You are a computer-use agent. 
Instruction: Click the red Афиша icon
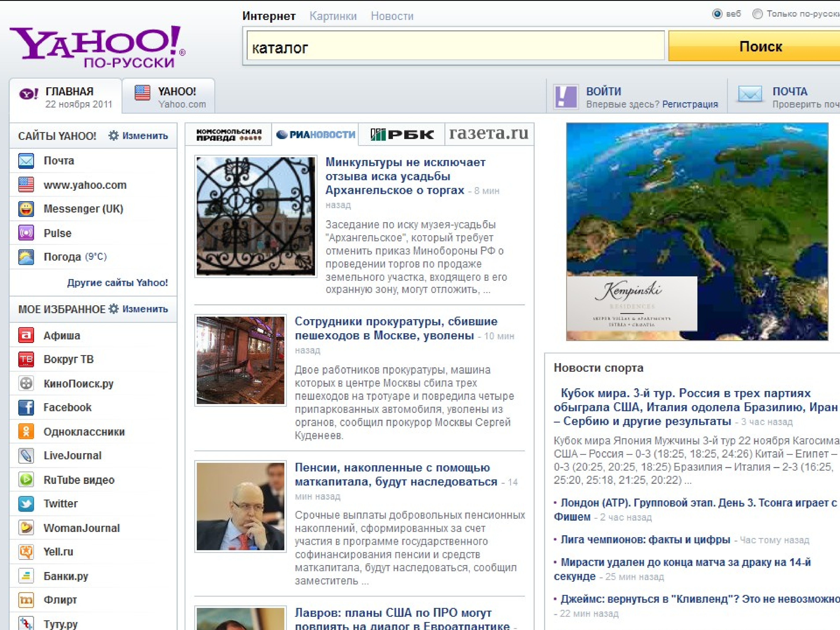tap(26, 335)
